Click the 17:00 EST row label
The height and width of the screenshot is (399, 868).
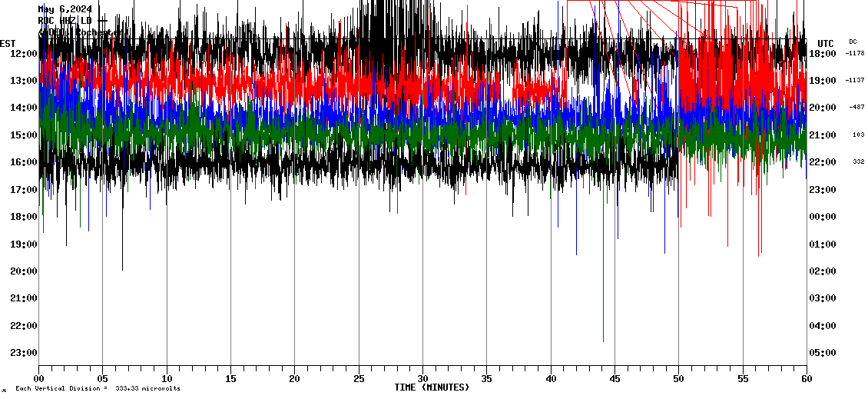(x=24, y=190)
